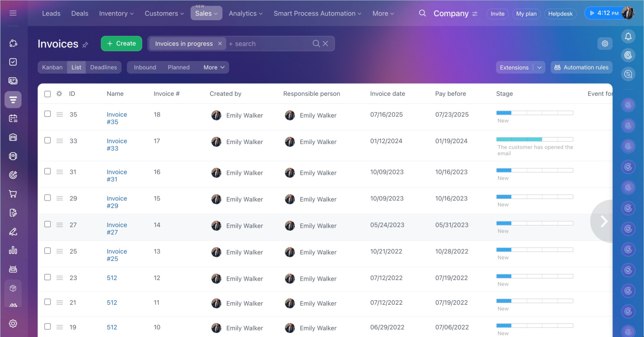Click the search magnifier in top bar
Viewport: 644px width, 337px height.
tap(422, 13)
